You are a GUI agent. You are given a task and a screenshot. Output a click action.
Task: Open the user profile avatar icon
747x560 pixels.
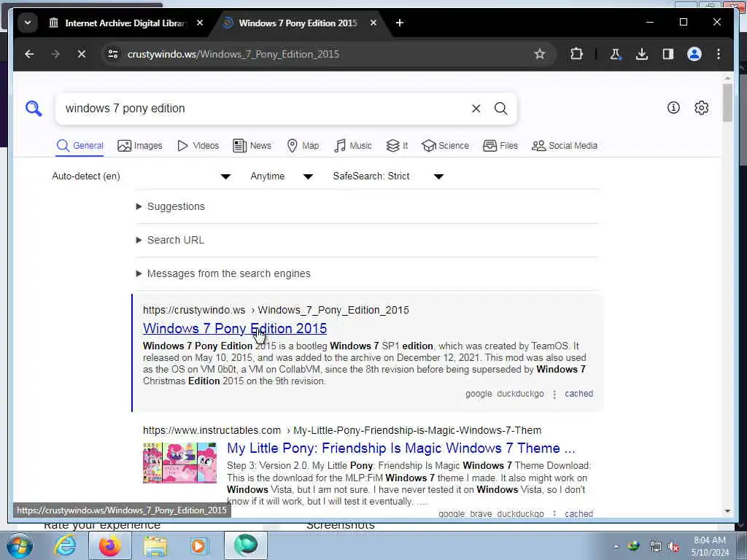694,54
